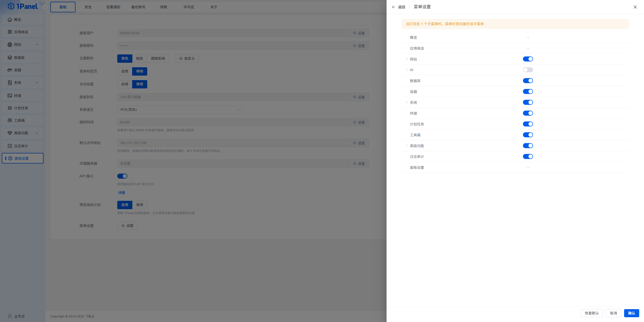Open the 快照 tab

(164, 7)
